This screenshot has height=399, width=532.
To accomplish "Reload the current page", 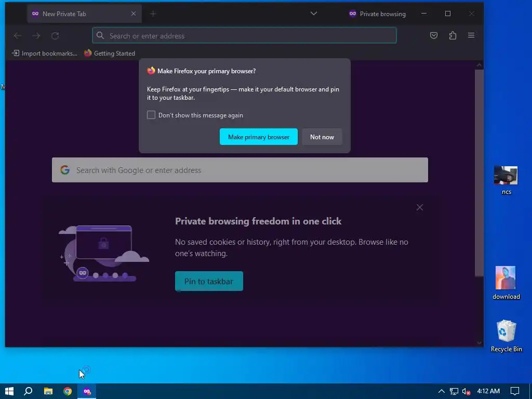I will (x=55, y=36).
